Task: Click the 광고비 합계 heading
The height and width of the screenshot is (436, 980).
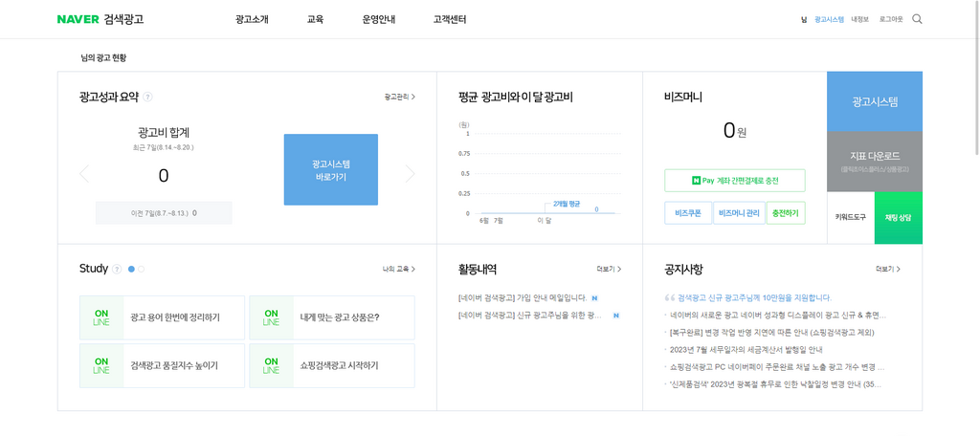Action: point(164,132)
